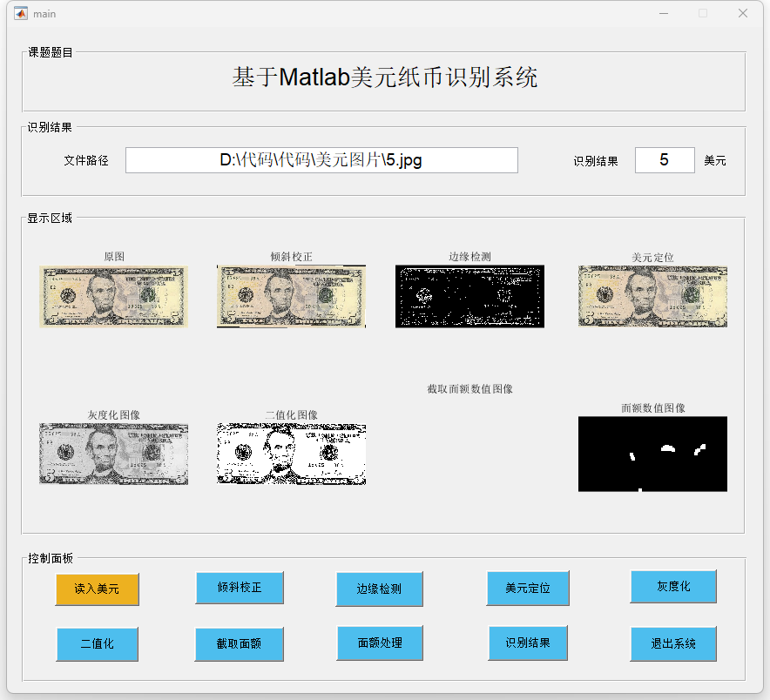This screenshot has height=700, width=770.
Task: Click the 二值化 button
Action: point(98,644)
